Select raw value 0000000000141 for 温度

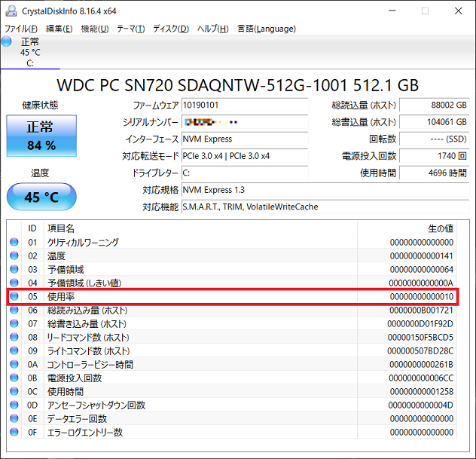(x=421, y=256)
